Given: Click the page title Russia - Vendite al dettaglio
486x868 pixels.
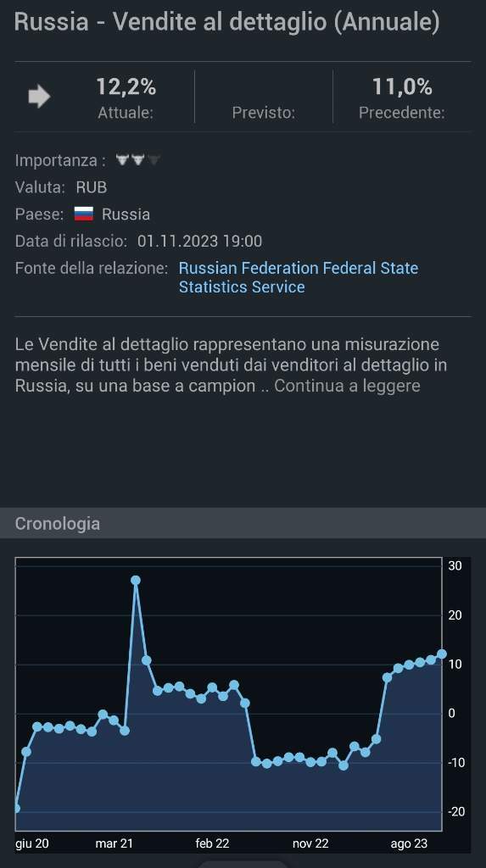Looking at the screenshot, I should coord(227,23).
